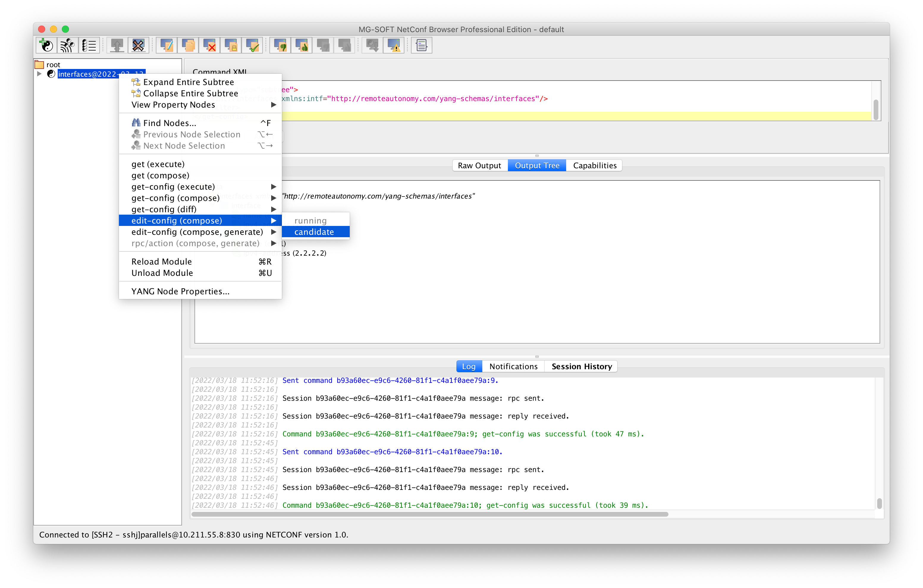This screenshot has height=588, width=923.
Task: Open a new NETCONF session
Action: [46, 45]
